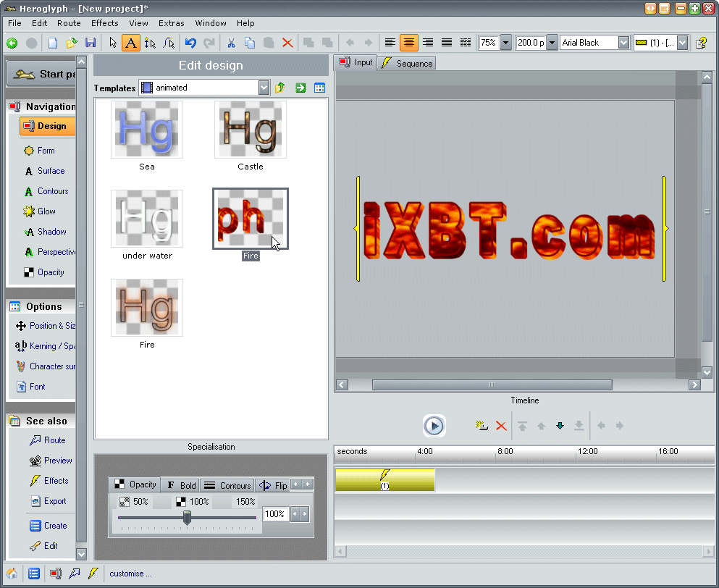
Task: Expand the Arial Black font dropdown
Action: [623, 43]
